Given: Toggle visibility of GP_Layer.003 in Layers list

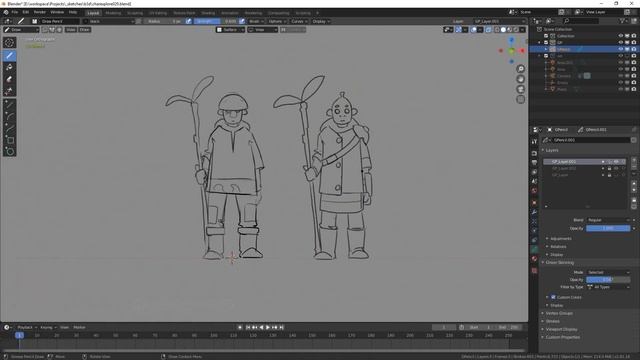Looking at the screenshot, I should pos(616,162).
